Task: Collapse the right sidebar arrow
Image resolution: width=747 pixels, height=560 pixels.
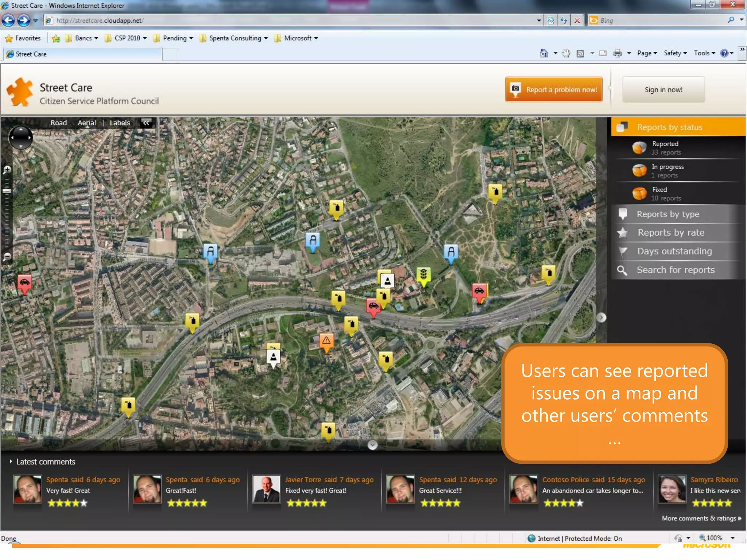Action: click(x=601, y=318)
